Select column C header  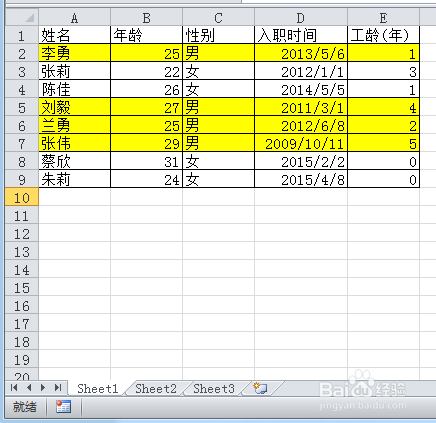(218, 17)
